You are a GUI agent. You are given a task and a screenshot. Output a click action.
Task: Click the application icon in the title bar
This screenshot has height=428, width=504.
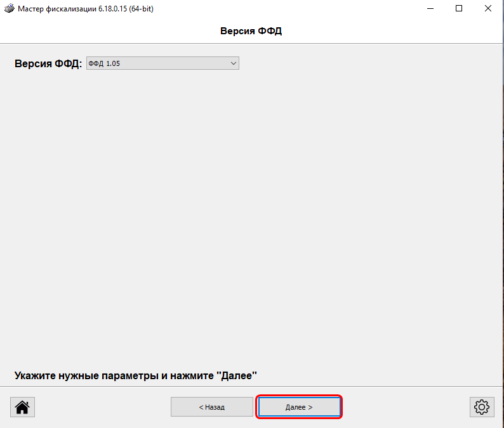(9, 9)
